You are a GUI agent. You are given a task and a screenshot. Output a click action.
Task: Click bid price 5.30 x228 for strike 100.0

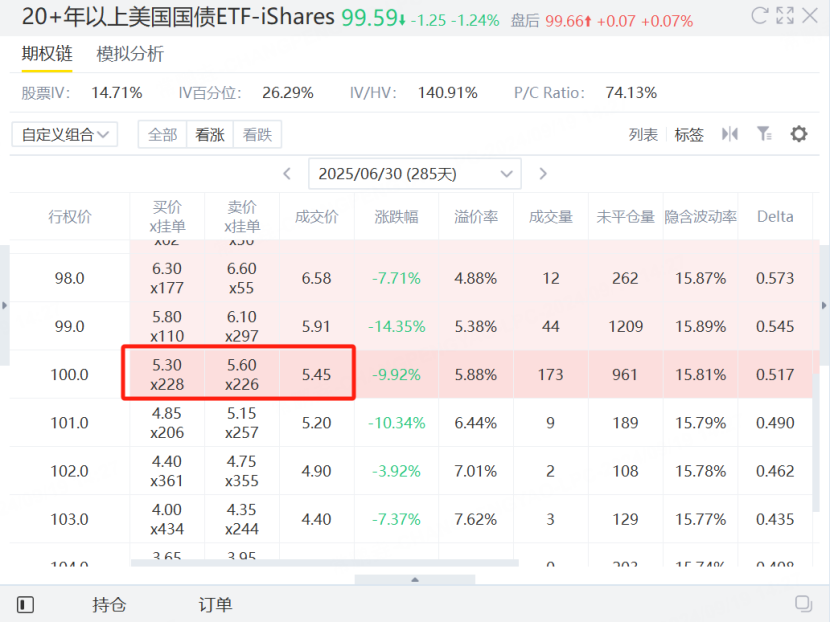click(167, 374)
